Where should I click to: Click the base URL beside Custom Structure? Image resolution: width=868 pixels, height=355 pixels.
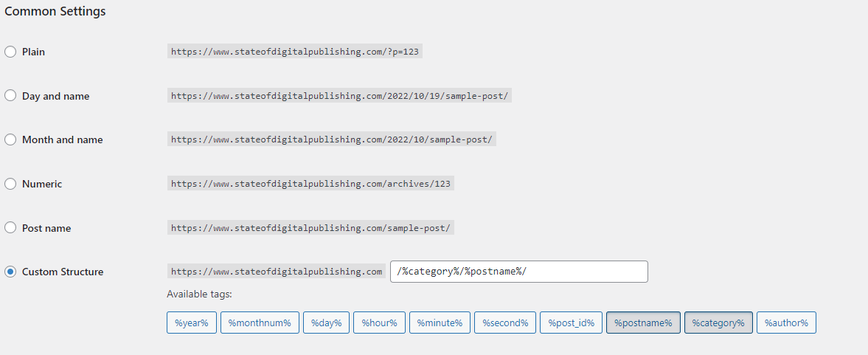click(277, 272)
